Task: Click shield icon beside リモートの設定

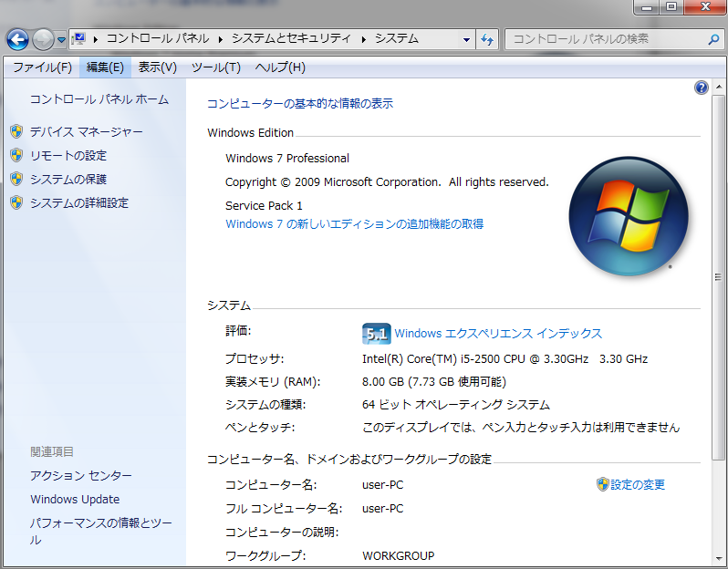Action: (x=16, y=155)
